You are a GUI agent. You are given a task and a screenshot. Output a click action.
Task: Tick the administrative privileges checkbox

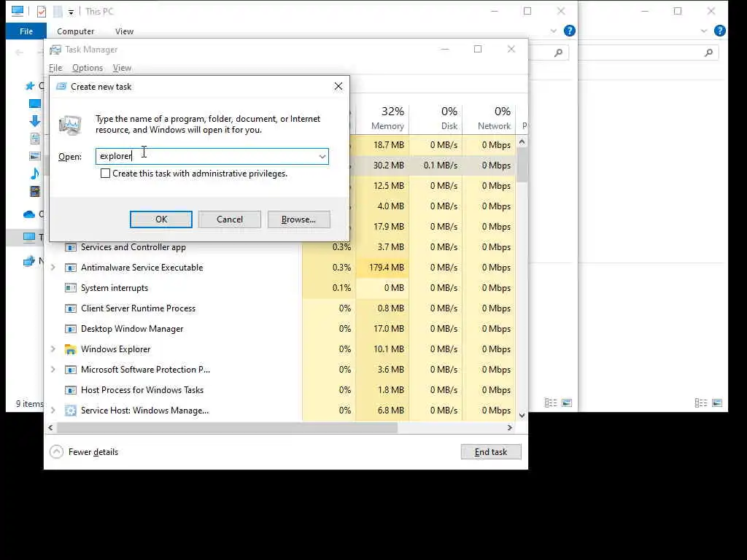point(105,174)
